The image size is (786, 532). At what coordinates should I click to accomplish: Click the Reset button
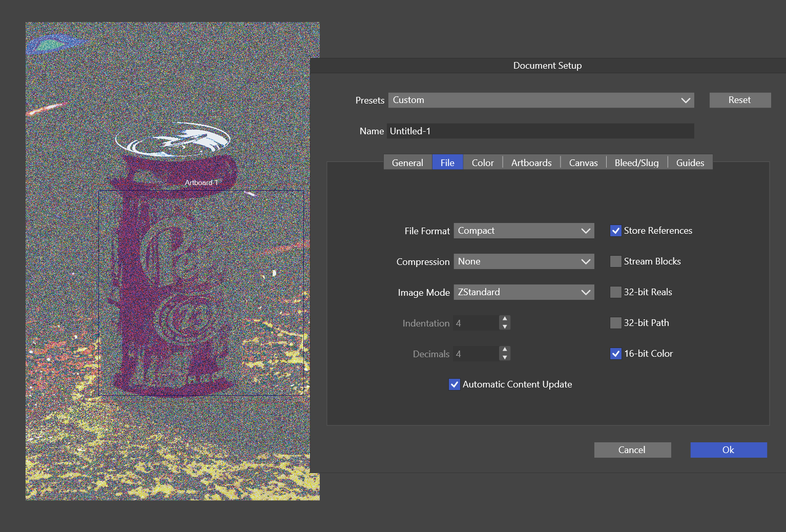tap(739, 100)
